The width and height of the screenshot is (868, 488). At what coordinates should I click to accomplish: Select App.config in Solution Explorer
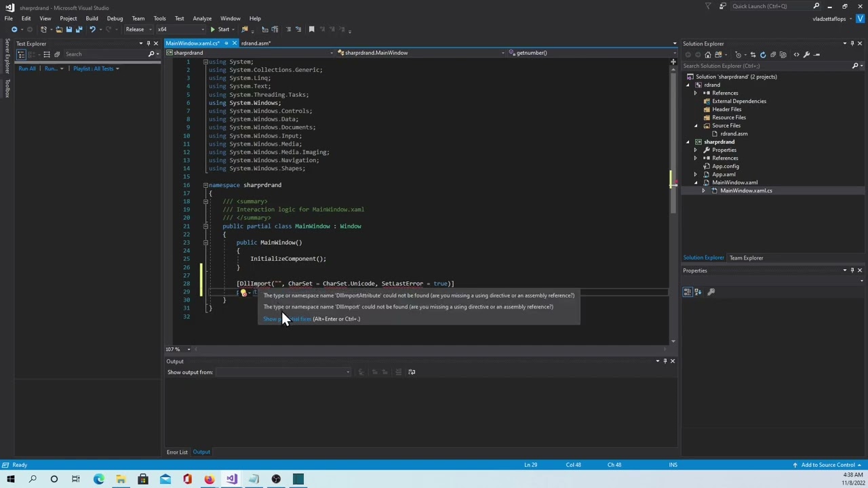tap(725, 166)
